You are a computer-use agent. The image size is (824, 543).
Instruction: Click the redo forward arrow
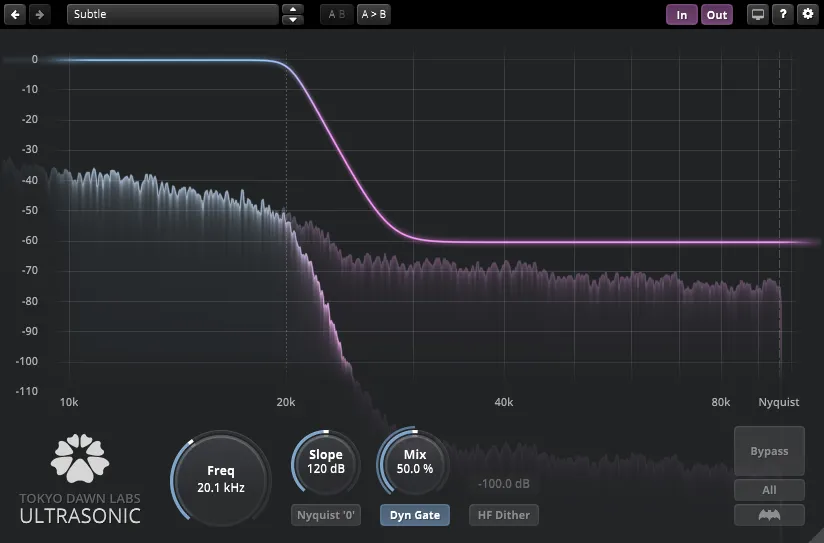point(39,14)
